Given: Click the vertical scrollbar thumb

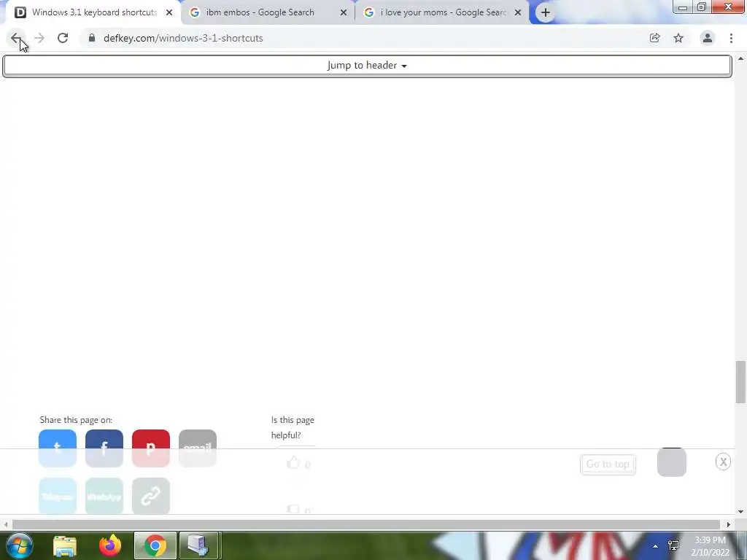Looking at the screenshot, I should pyautogui.click(x=740, y=382).
